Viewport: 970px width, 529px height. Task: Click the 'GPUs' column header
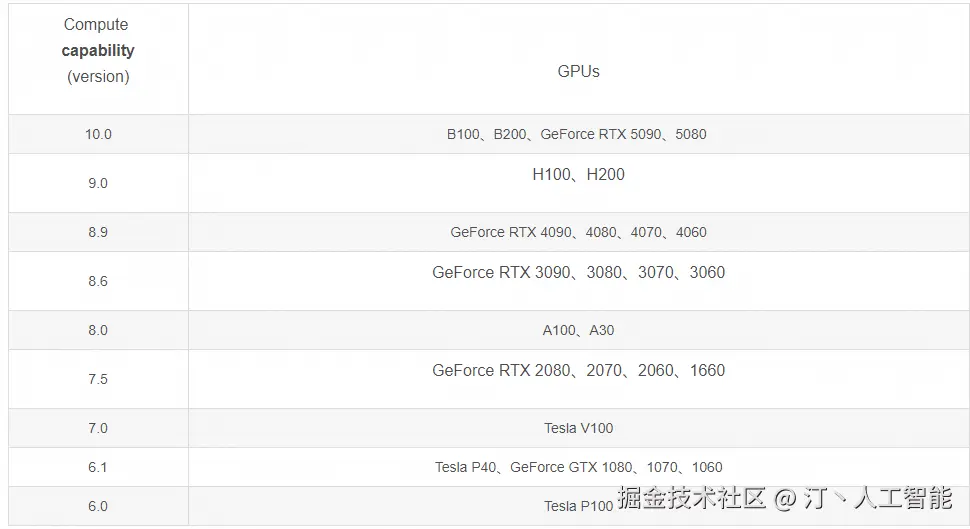579,59
